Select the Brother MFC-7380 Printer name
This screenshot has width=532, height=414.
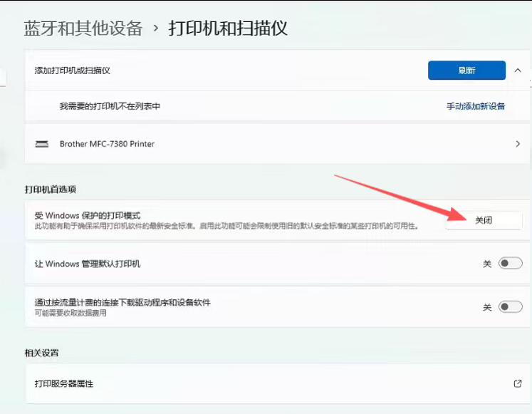[x=107, y=144]
